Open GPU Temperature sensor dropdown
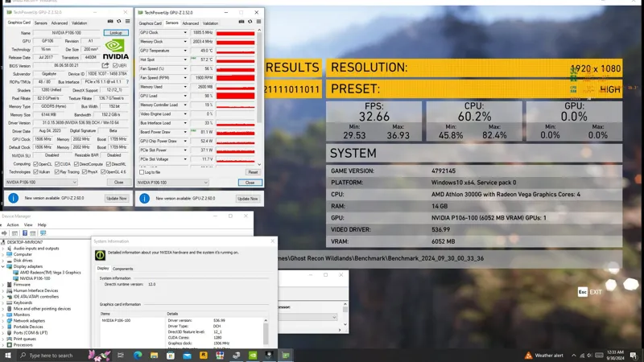This screenshot has height=362, width=644. click(x=185, y=51)
